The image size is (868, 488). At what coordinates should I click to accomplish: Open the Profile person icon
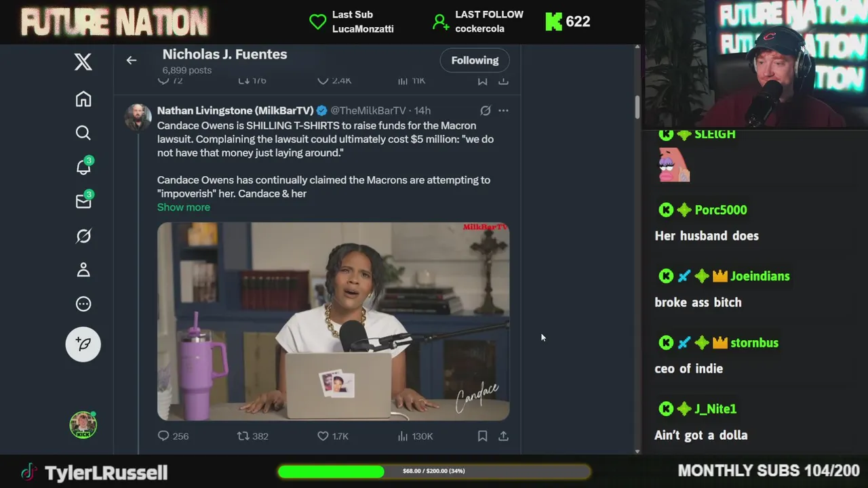tap(83, 270)
